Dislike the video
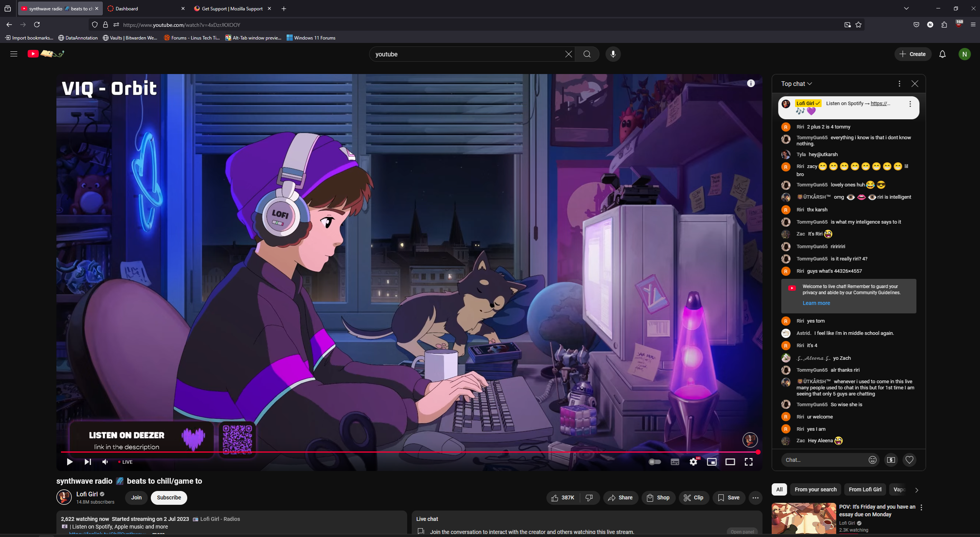Screen dimensions: 980x537 [x=589, y=498]
